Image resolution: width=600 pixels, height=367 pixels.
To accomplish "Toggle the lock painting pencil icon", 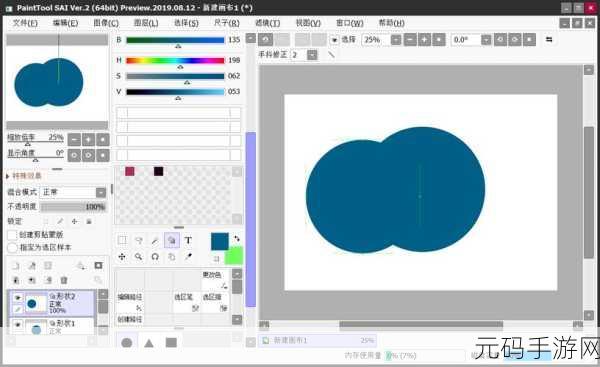I will (60, 221).
